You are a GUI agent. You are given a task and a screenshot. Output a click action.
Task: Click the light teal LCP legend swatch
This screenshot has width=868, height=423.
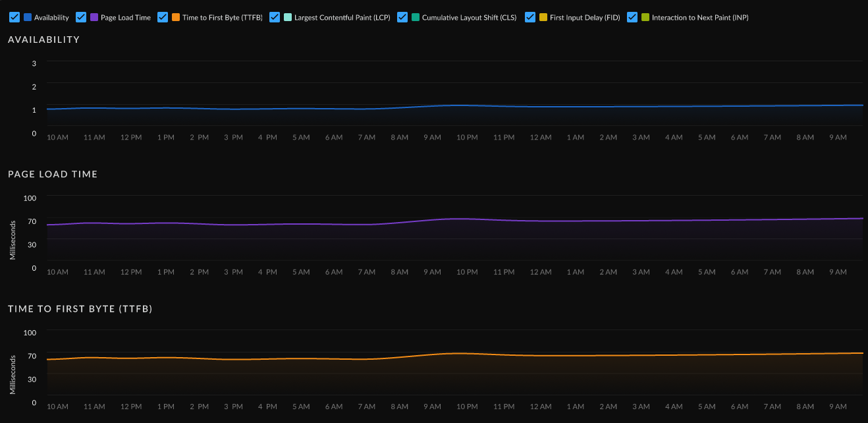click(x=288, y=17)
